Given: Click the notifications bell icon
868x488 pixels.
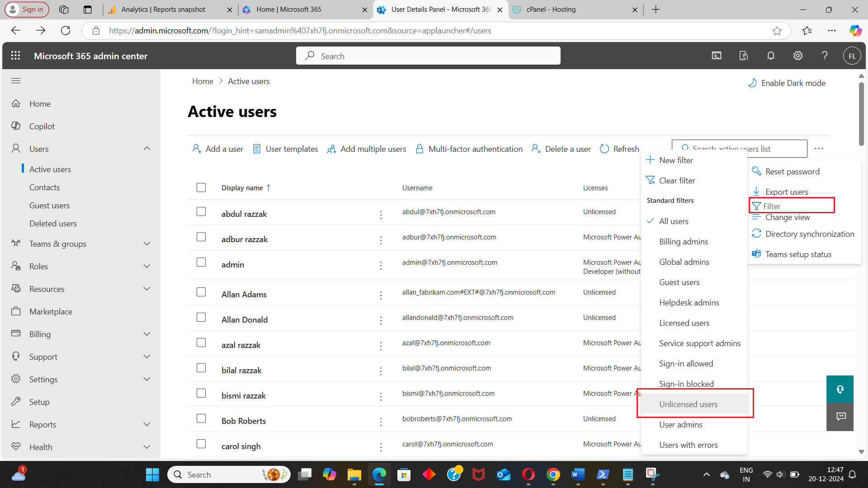Looking at the screenshot, I should click(771, 56).
